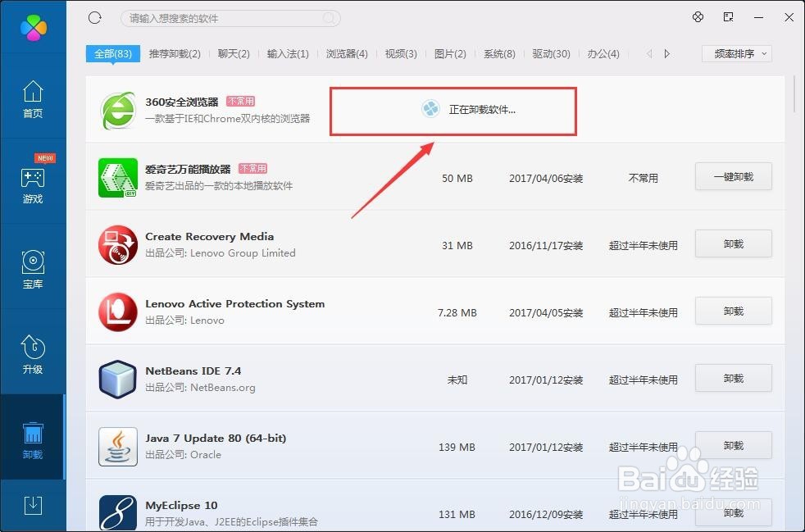Uninstall NetBeans IDE 7.4
The height and width of the screenshot is (532, 805).
click(x=733, y=378)
